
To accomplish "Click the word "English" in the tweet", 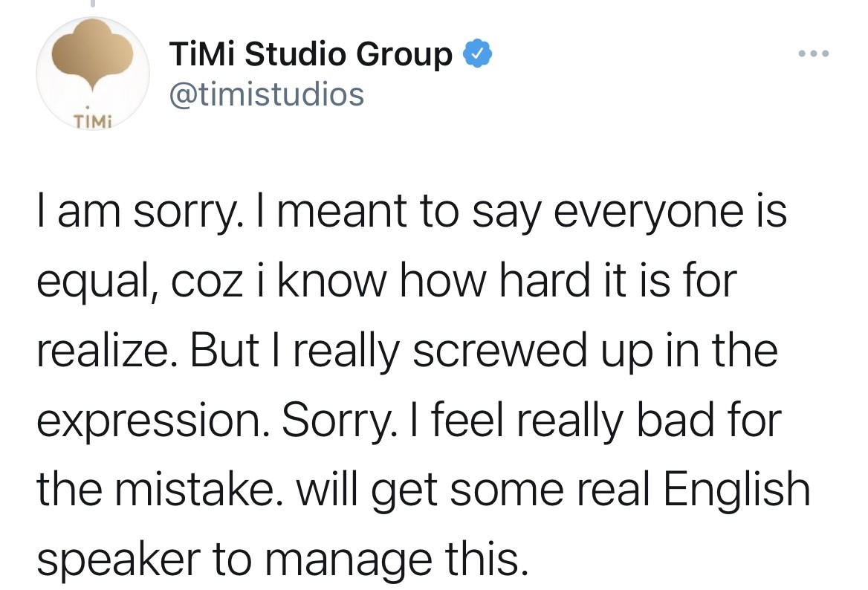I will click(x=735, y=490).
